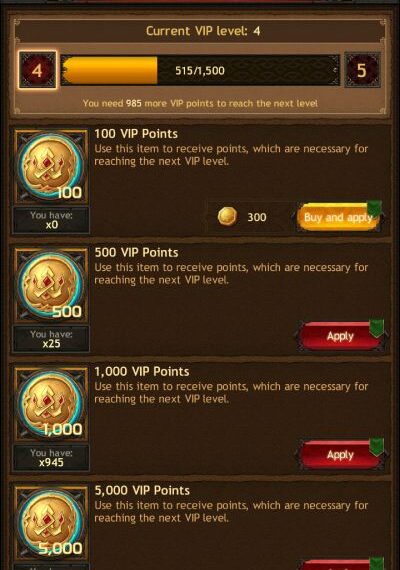Apply the 500 VIP Points item
Viewport: 400px width, 570px height.
pyautogui.click(x=340, y=336)
